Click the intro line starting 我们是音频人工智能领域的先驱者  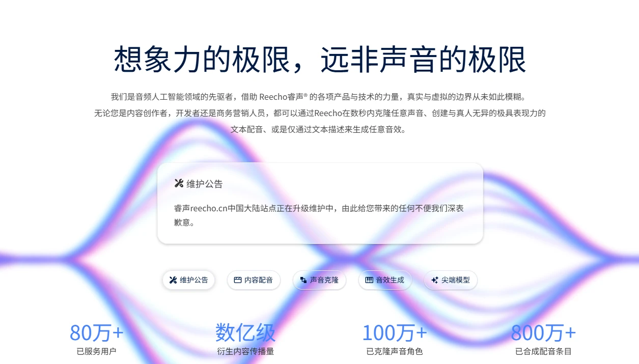319,97
